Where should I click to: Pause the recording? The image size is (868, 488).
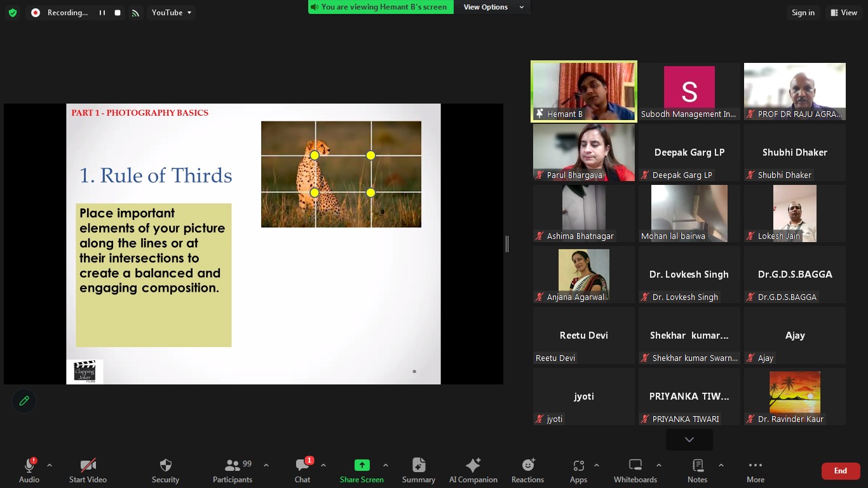click(x=102, y=13)
